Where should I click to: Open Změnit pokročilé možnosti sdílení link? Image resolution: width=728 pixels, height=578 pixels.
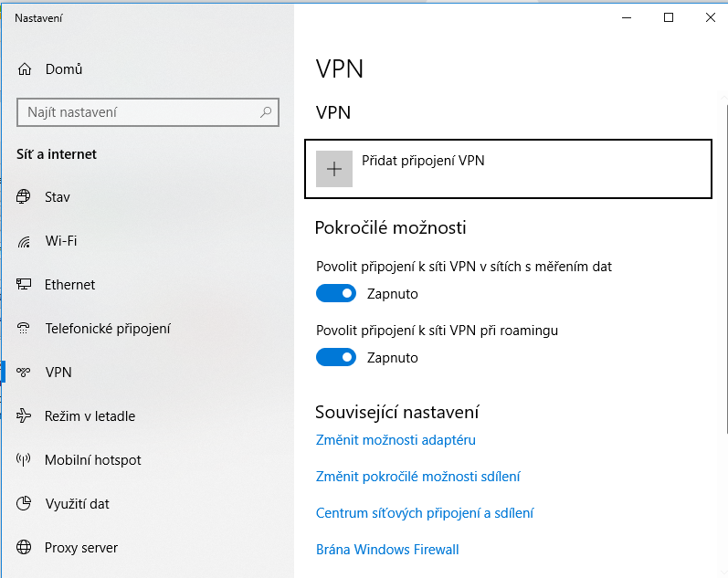point(418,477)
